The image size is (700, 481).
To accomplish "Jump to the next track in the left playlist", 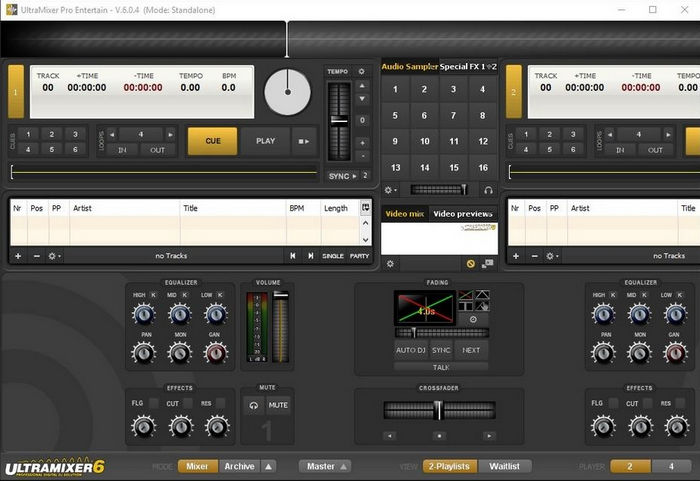I will tap(310, 256).
